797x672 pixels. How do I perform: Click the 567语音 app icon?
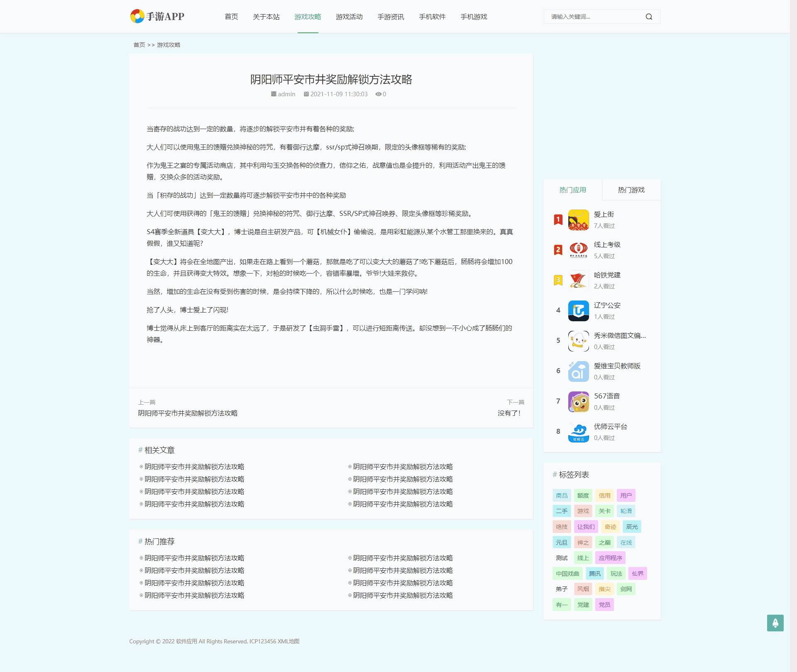pos(578,401)
